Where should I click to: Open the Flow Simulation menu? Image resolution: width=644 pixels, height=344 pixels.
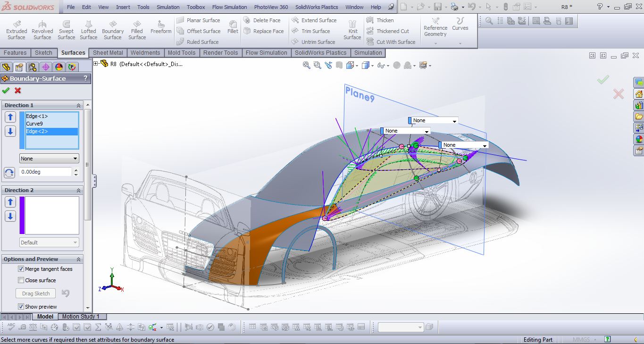click(x=230, y=7)
